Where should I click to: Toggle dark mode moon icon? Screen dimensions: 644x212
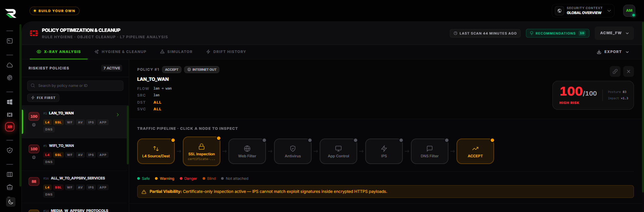(11, 202)
